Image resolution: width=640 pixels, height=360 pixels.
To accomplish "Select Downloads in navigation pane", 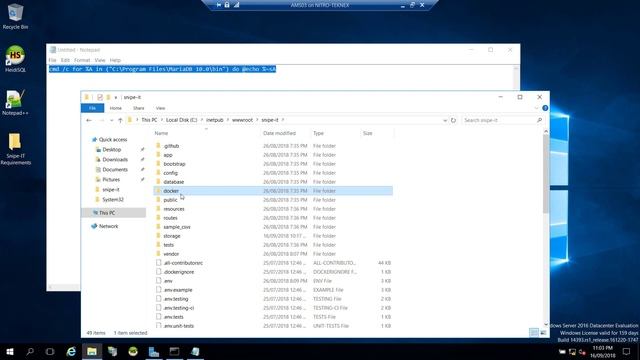I will tap(115, 160).
